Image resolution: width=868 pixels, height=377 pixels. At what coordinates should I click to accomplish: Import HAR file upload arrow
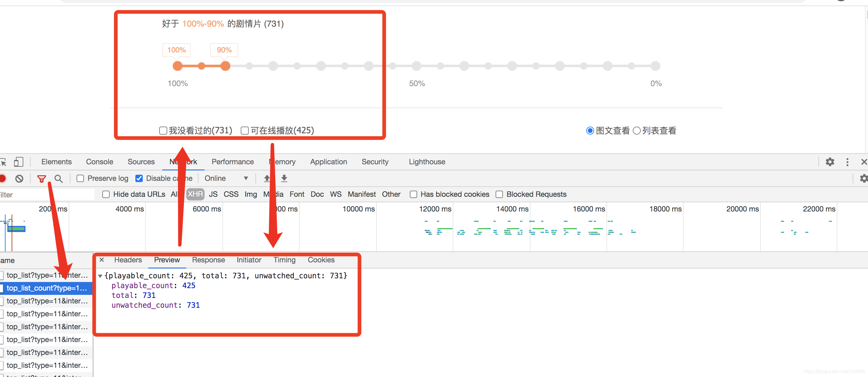[x=267, y=178]
